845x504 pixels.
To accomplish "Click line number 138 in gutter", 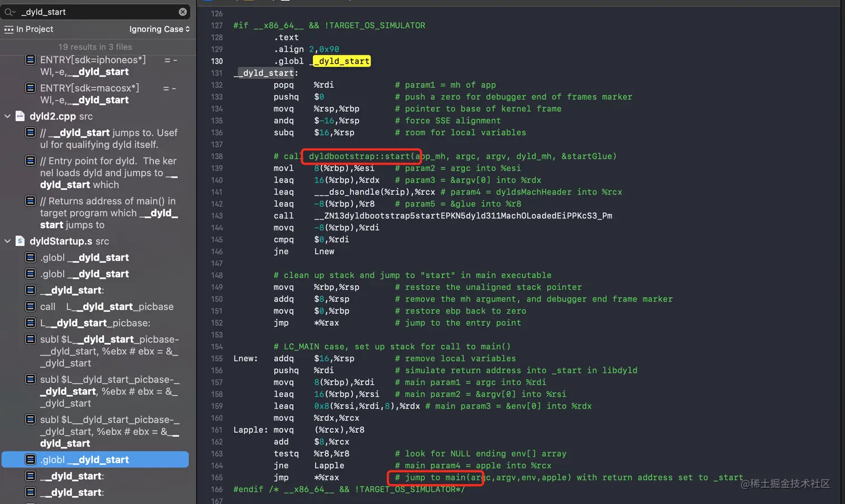I will point(217,156).
